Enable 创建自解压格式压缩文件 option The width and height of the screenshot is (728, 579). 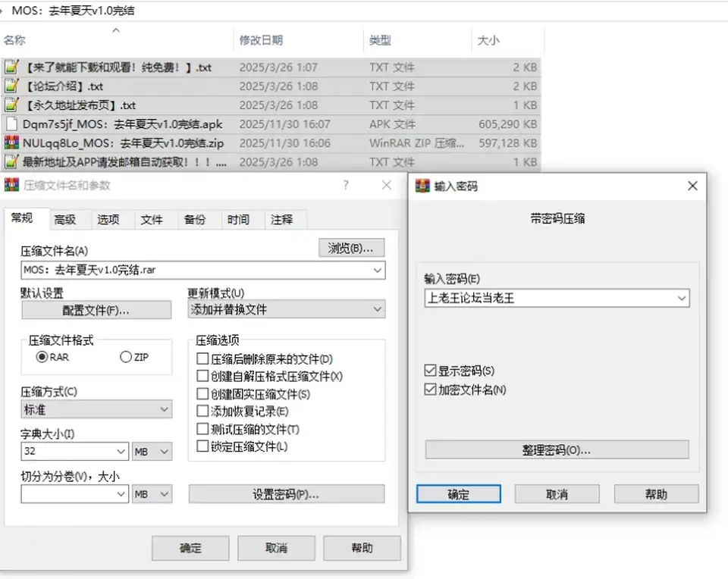[202, 376]
